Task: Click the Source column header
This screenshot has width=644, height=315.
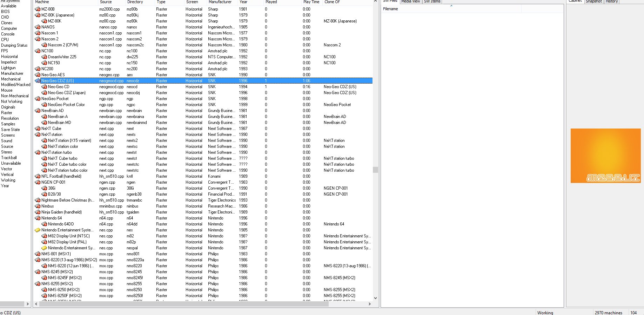Action: point(112,2)
